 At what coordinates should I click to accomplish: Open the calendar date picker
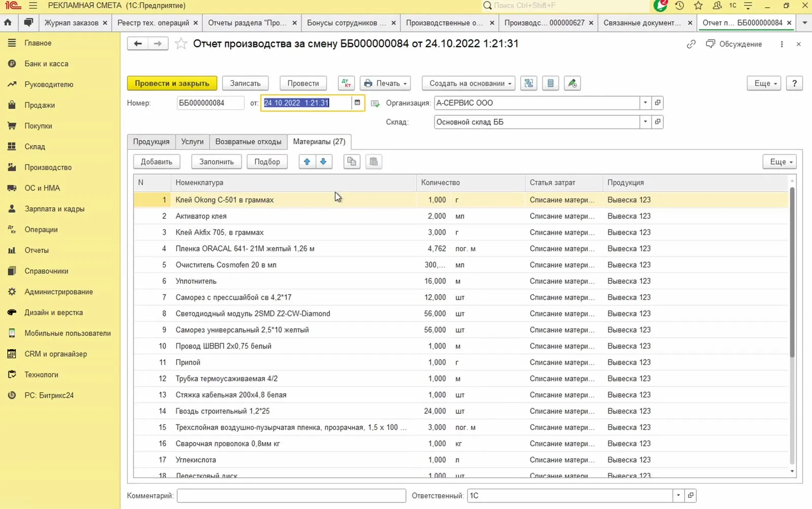tap(357, 103)
